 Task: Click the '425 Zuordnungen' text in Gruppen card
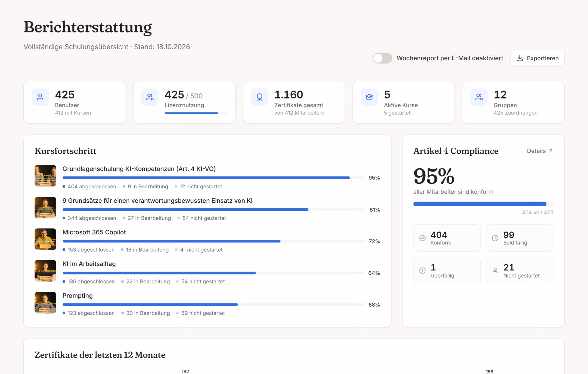(x=515, y=113)
